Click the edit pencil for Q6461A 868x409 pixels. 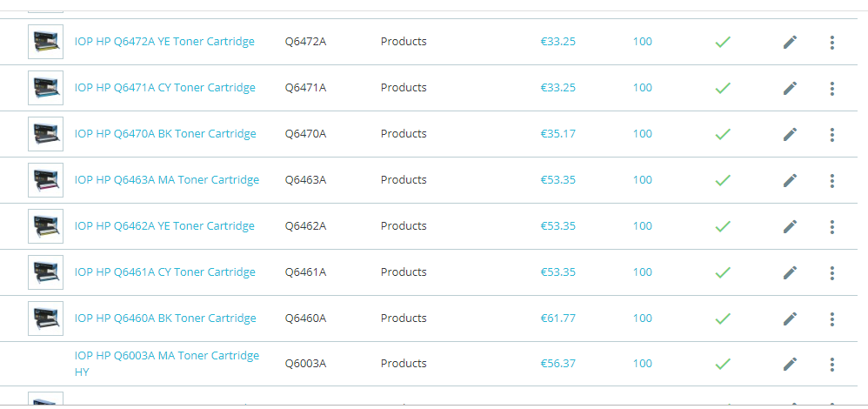pos(790,272)
